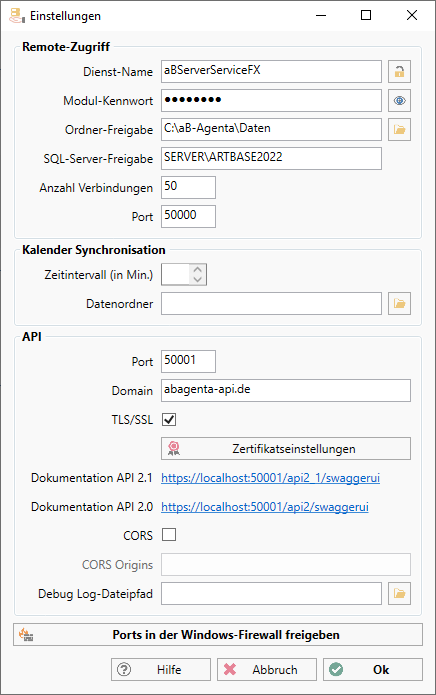Close the Einstellungen window
Viewport: 436px width, 695px height.
412,16
